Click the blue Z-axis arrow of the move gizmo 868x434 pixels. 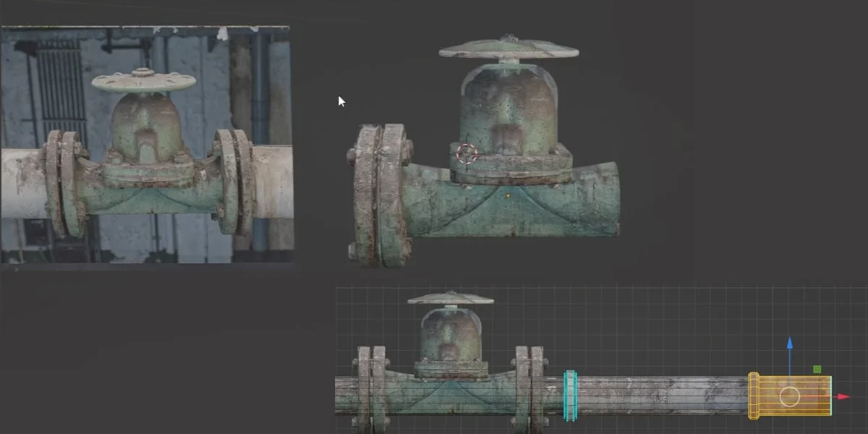point(789,347)
